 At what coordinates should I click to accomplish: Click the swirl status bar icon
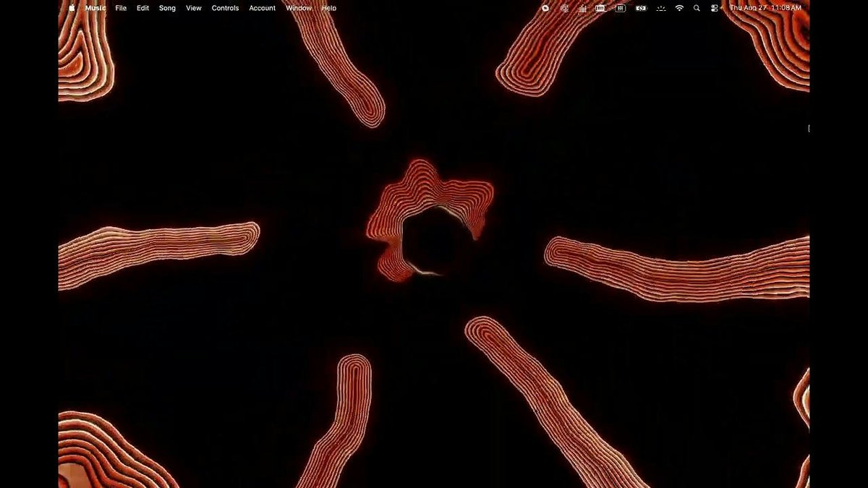tap(565, 8)
